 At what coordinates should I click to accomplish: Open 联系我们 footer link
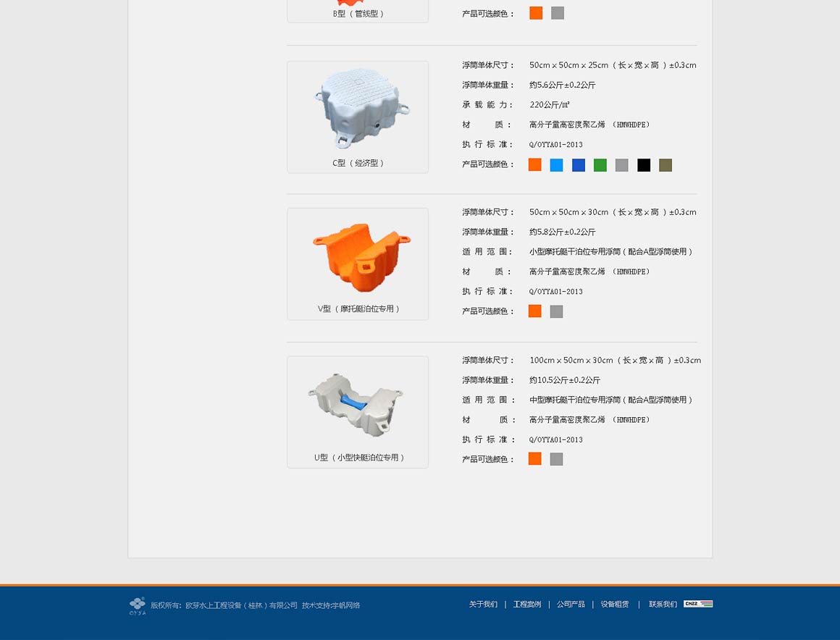(x=663, y=604)
